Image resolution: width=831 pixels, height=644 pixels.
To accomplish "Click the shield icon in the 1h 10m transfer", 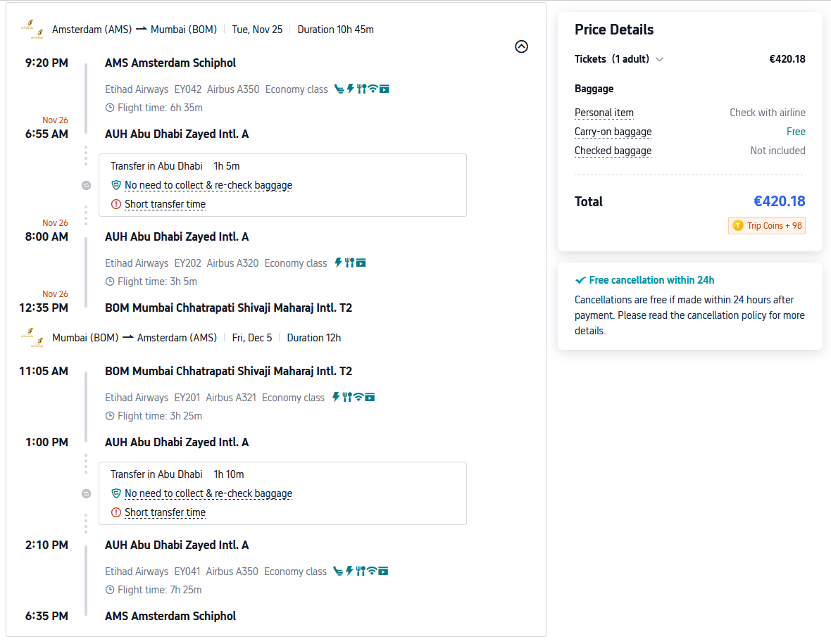I will click(x=116, y=493).
